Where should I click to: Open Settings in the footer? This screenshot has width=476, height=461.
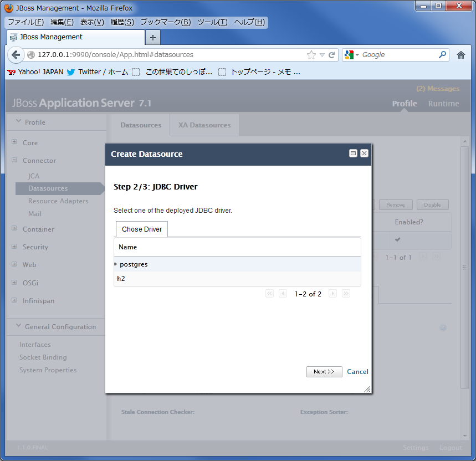pos(416,448)
